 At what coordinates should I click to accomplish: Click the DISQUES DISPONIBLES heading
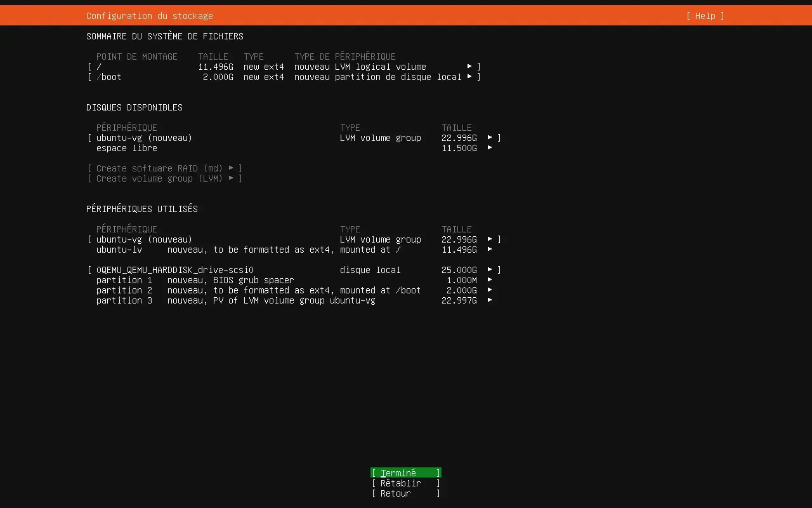point(134,107)
